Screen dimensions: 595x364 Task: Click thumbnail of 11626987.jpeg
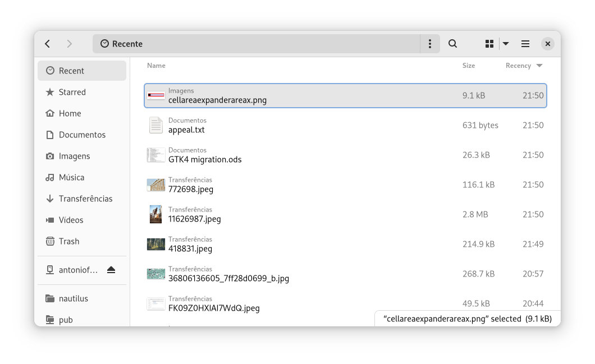coord(155,214)
